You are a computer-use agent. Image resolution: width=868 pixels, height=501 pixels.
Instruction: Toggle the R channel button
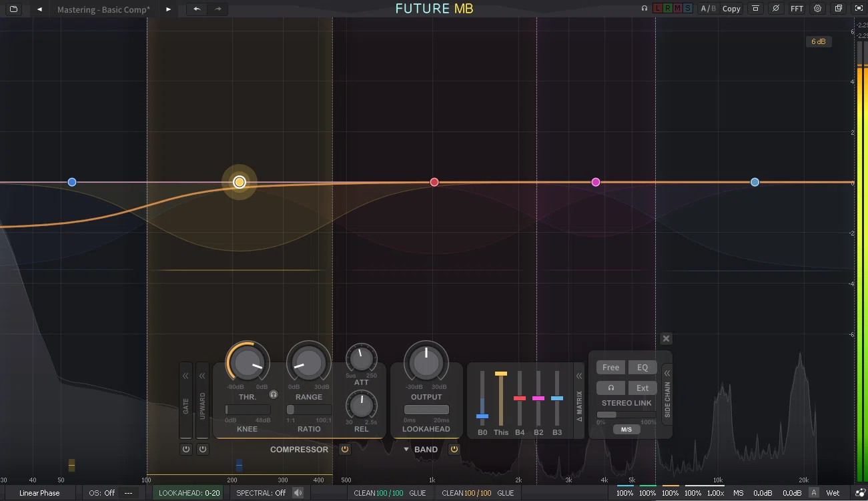[668, 9]
